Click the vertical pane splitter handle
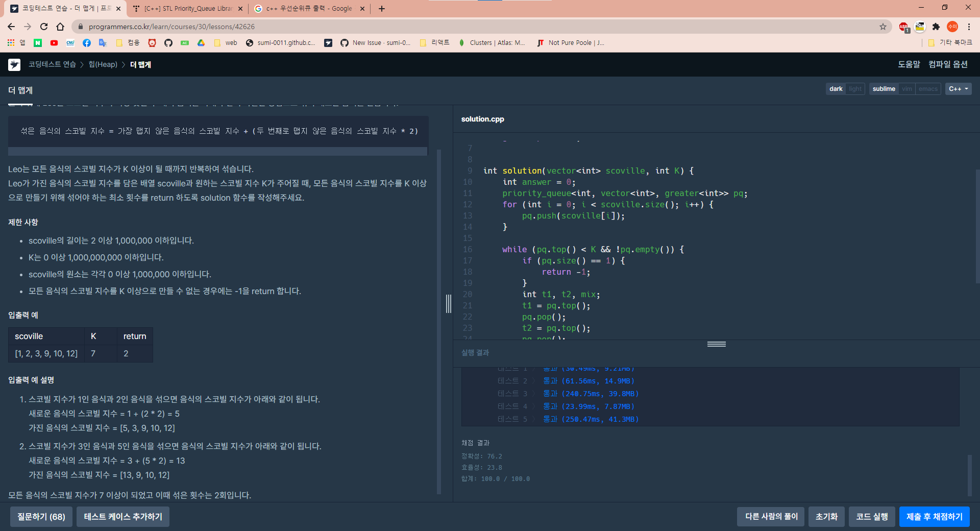The width and height of the screenshot is (980, 531). click(x=449, y=304)
